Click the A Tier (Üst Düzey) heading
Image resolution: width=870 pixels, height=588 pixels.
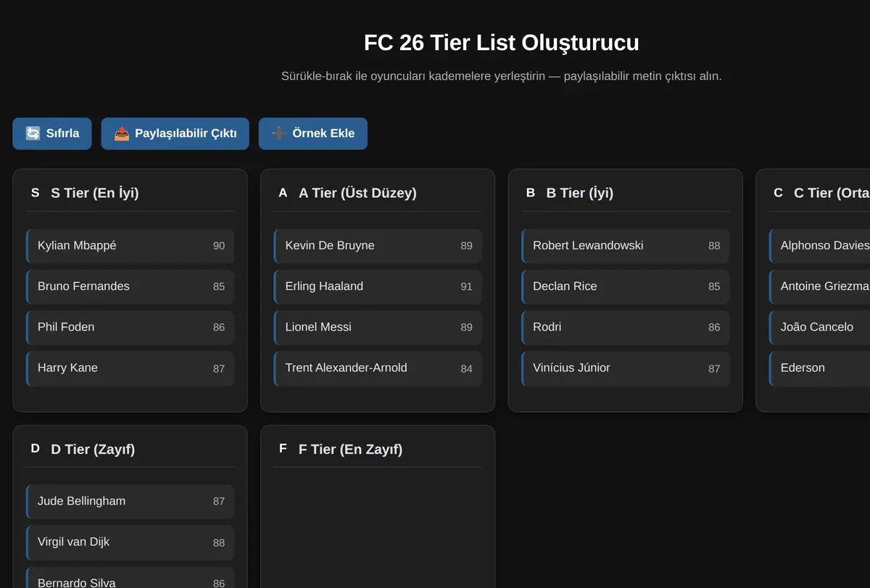point(357,193)
